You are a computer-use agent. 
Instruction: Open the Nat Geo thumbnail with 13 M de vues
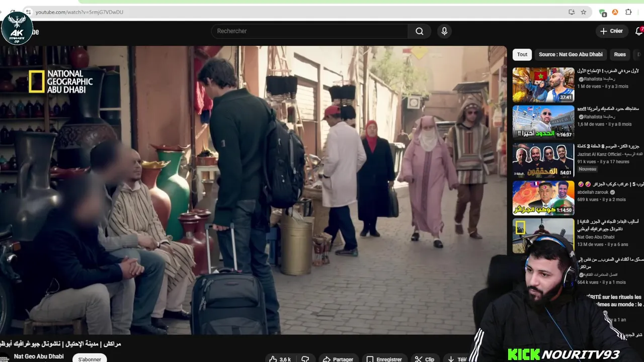[543, 235]
